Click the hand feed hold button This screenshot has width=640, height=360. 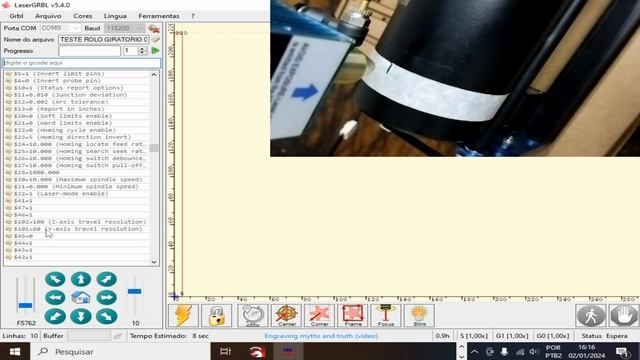coord(624,315)
